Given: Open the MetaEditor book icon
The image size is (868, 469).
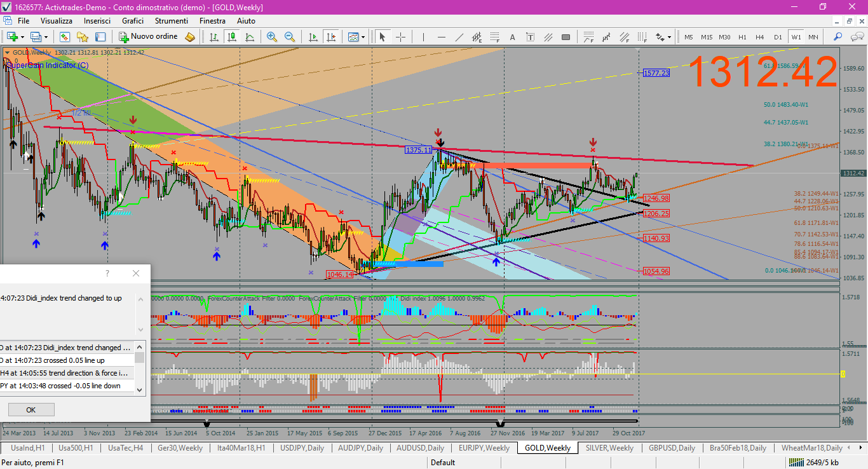Looking at the screenshot, I should (189, 37).
